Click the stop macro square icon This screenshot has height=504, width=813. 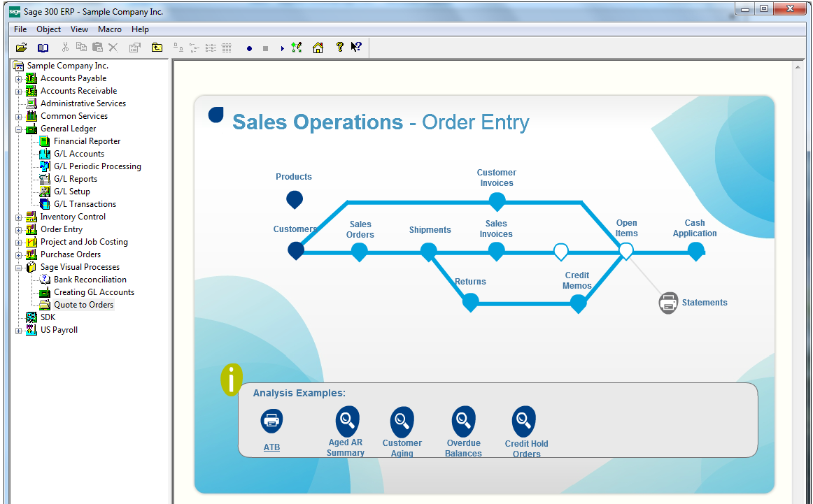(265, 49)
